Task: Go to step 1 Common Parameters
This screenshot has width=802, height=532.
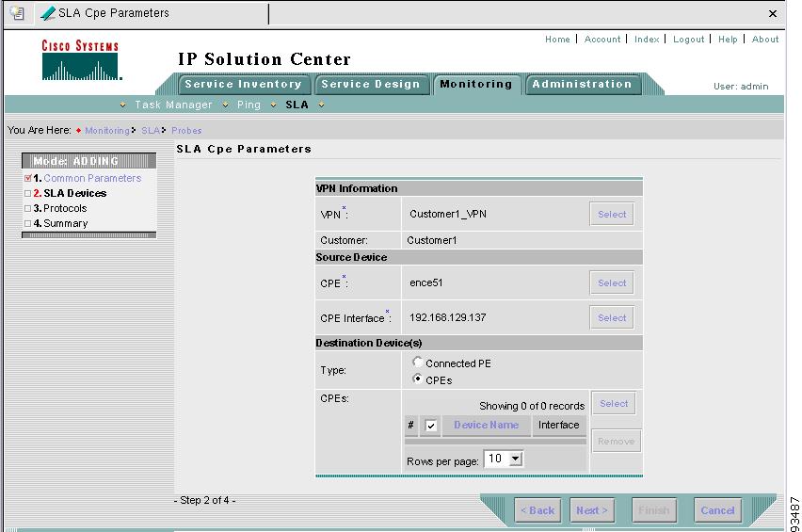Action: coord(92,178)
